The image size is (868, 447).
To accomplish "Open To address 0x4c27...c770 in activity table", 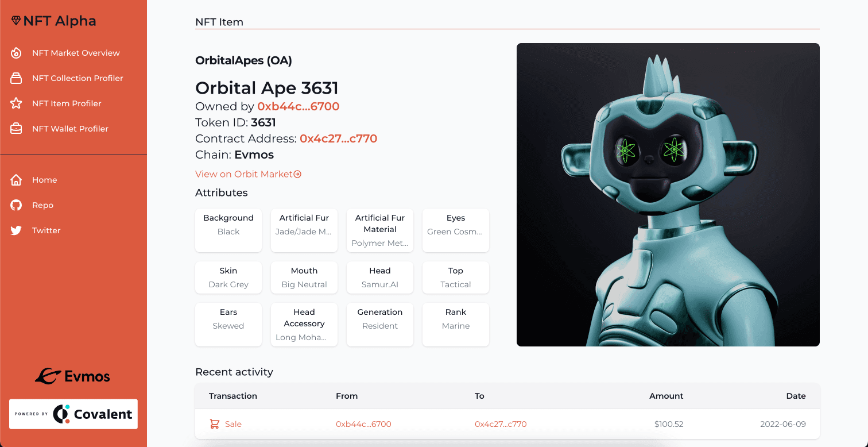I will (501, 424).
